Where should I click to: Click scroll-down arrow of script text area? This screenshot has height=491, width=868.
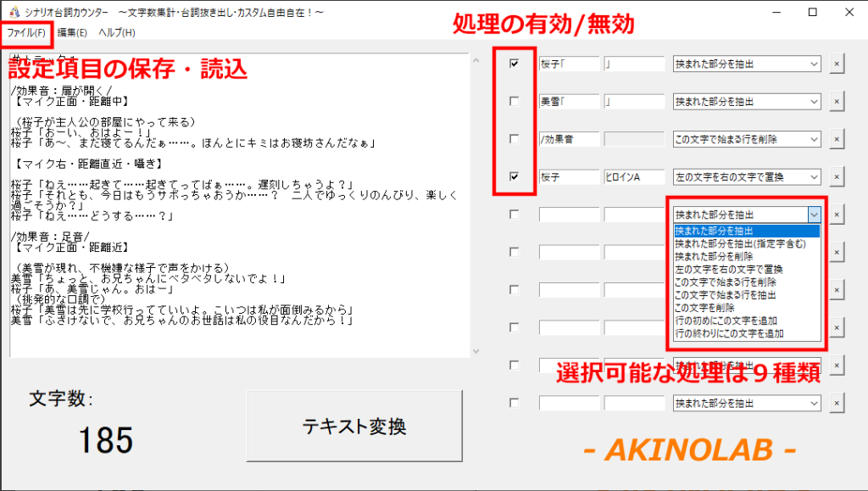pos(476,351)
